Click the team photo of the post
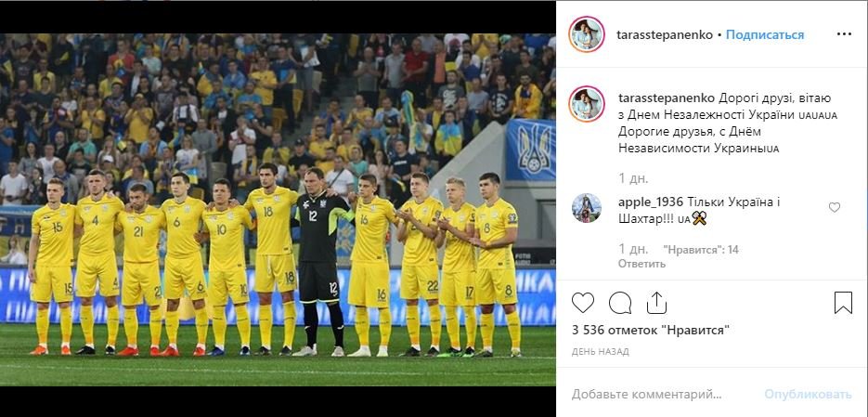 [x=278, y=209]
